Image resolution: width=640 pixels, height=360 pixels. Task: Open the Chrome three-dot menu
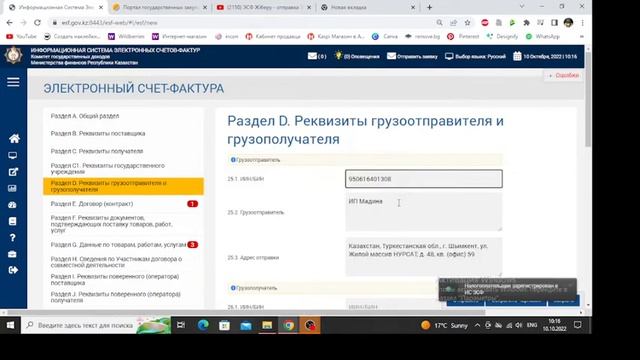(x=582, y=23)
